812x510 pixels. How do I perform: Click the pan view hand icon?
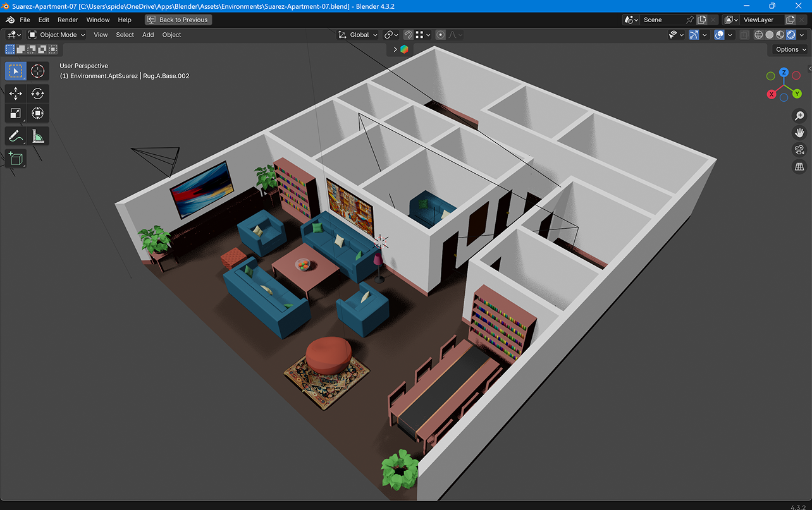tap(799, 133)
